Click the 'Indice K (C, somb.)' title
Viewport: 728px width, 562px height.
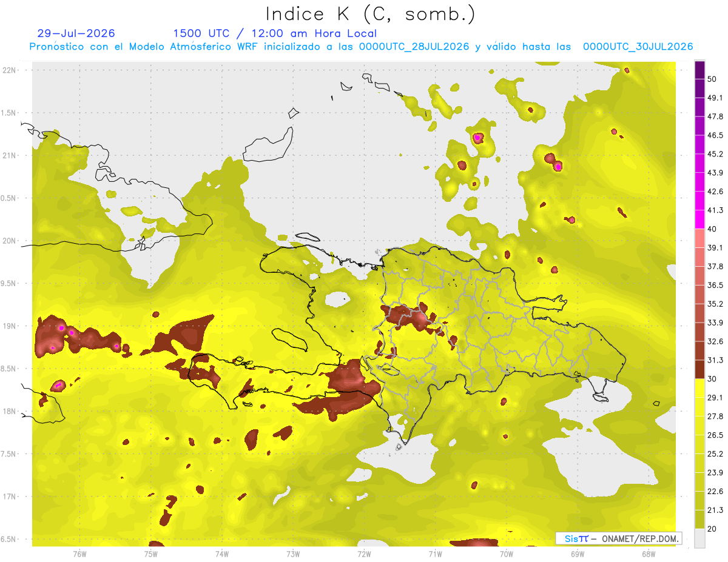(x=371, y=14)
